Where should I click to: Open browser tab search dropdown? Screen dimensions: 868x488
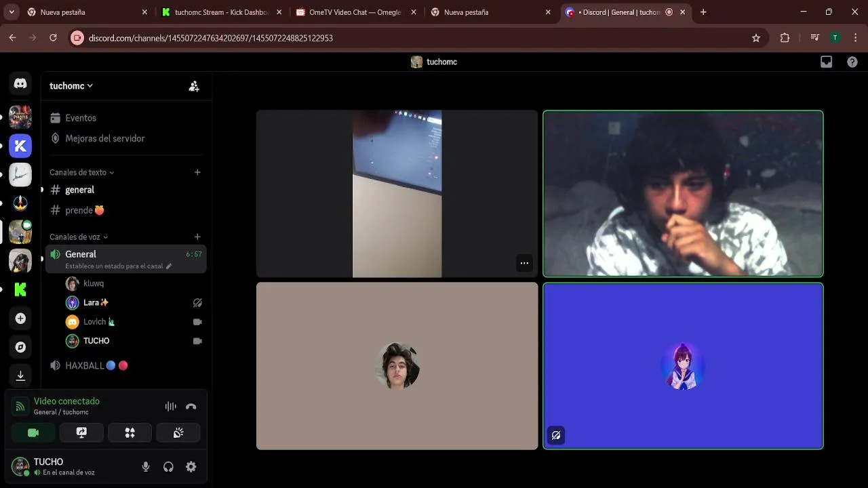point(12,12)
